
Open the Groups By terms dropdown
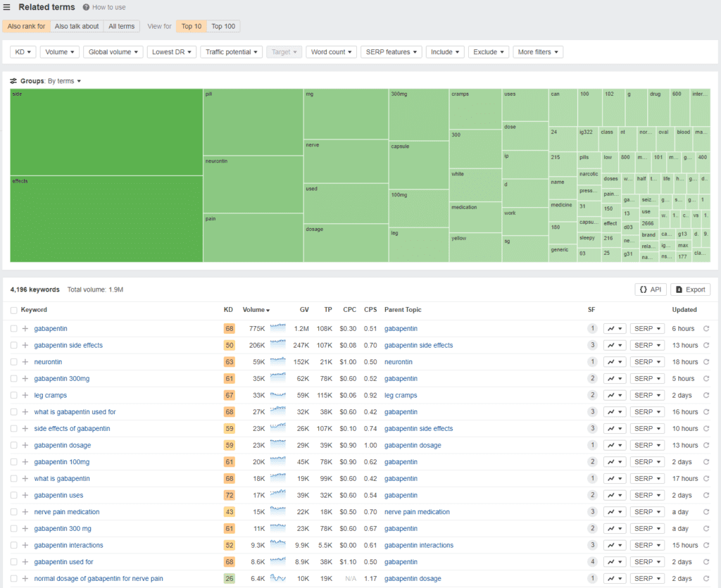pos(64,81)
